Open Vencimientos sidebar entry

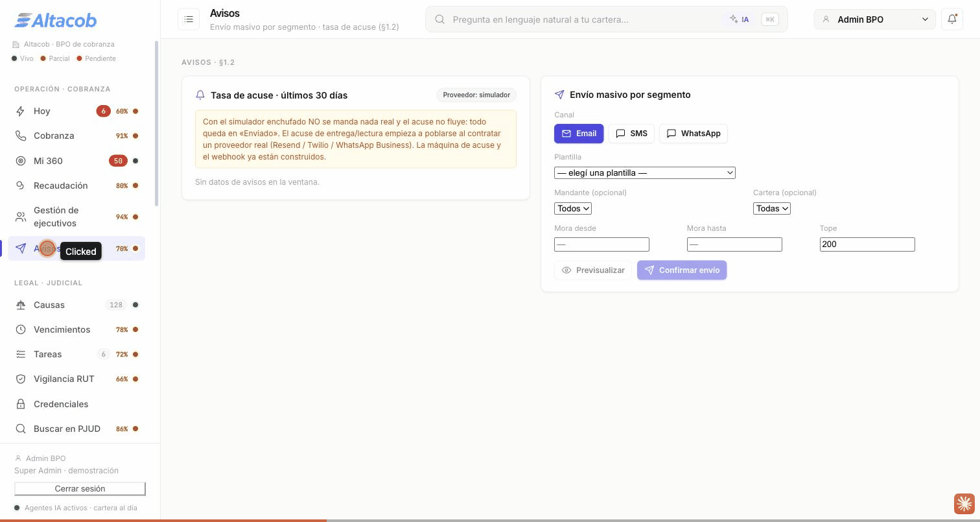(x=76, y=329)
